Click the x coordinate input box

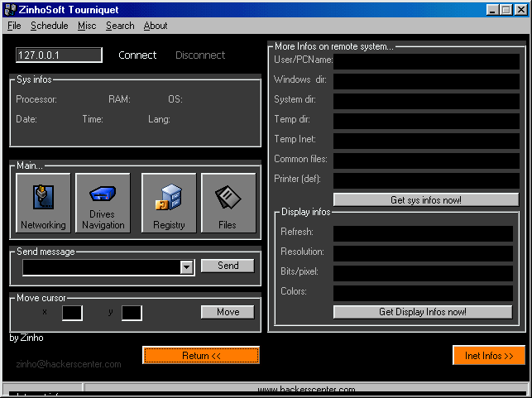click(72, 313)
